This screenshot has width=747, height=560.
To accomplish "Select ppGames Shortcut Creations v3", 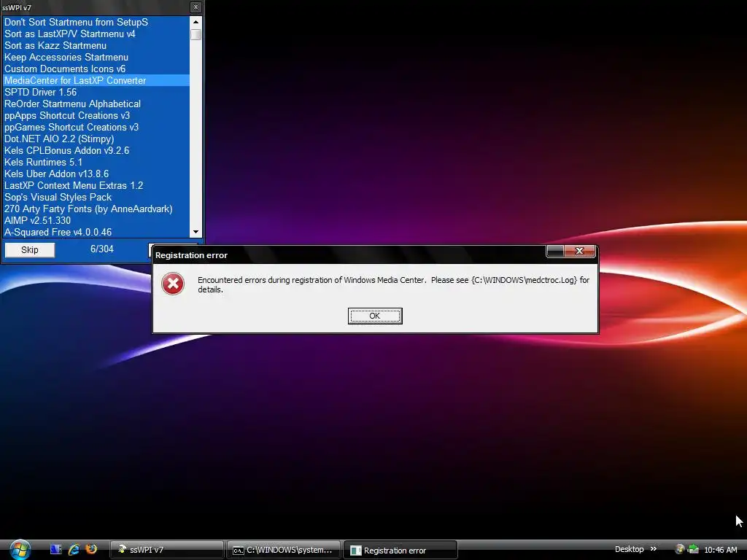I will click(x=96, y=127).
